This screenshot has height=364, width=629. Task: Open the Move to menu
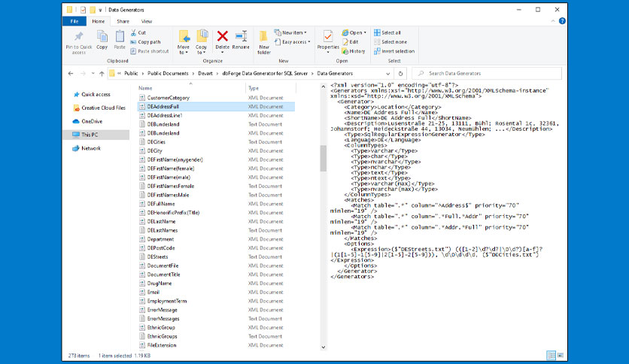[184, 42]
